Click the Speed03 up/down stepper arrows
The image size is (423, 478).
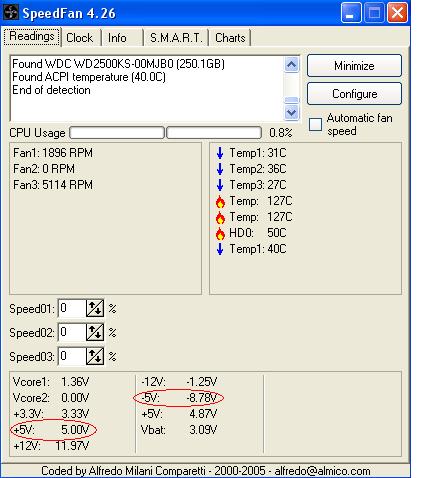(95, 356)
